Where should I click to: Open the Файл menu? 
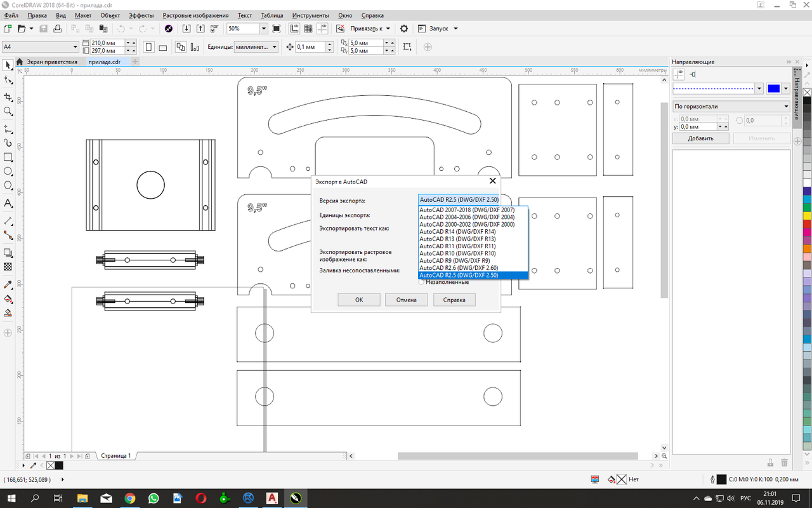(x=11, y=15)
